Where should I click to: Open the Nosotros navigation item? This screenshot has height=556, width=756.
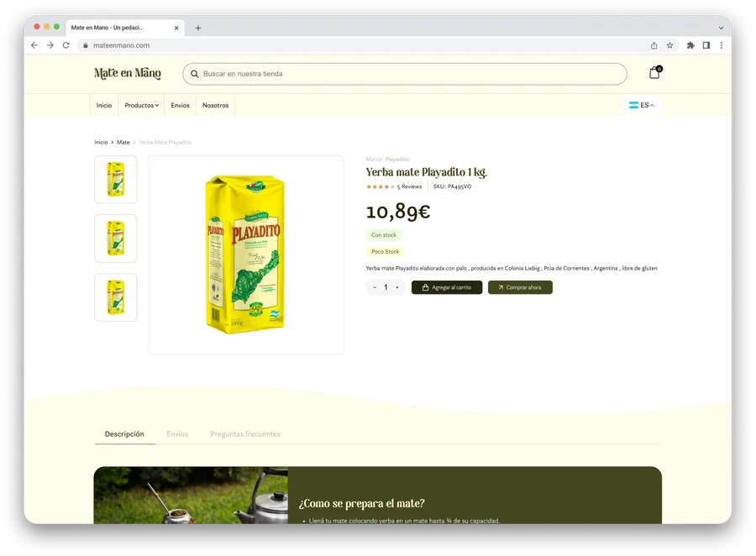tap(216, 105)
